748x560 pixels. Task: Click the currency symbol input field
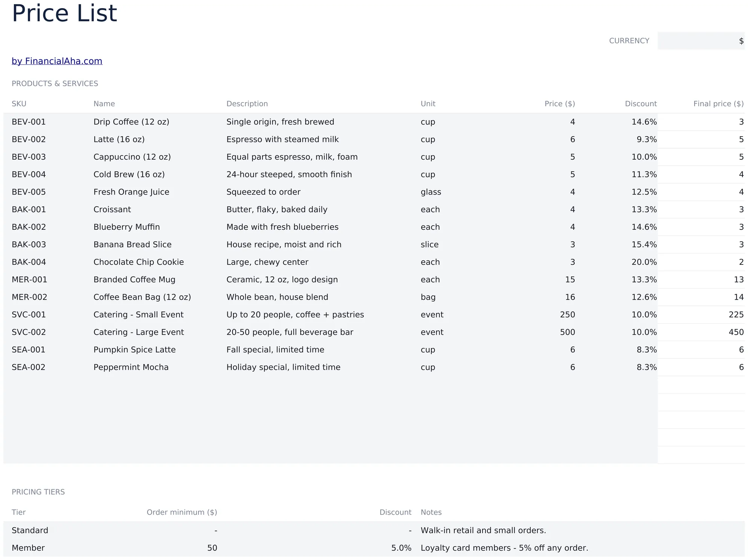701,41
